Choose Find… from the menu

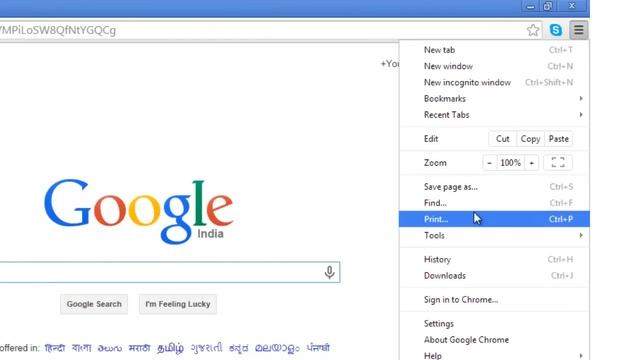point(494,203)
